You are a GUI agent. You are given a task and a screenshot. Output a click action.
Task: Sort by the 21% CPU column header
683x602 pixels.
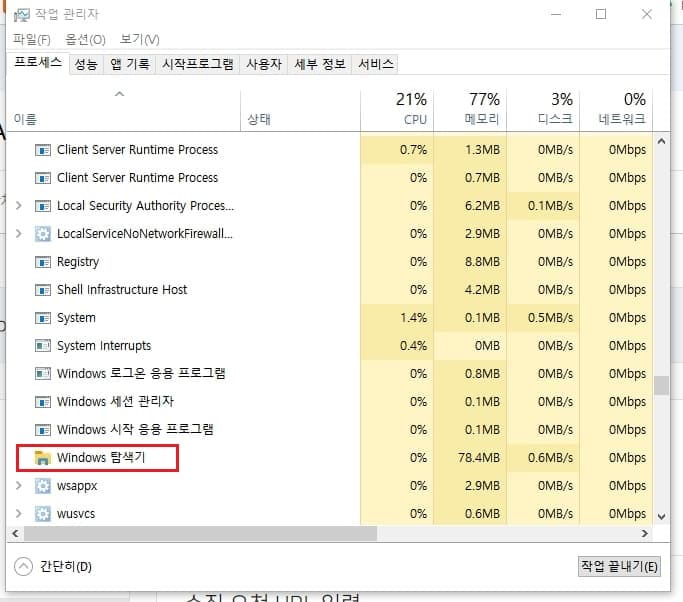[x=397, y=110]
